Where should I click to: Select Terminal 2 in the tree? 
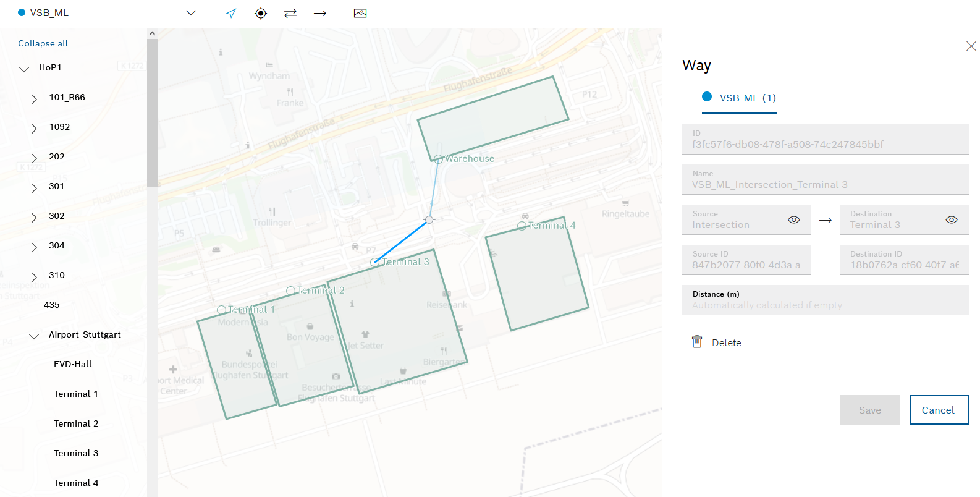tap(76, 423)
